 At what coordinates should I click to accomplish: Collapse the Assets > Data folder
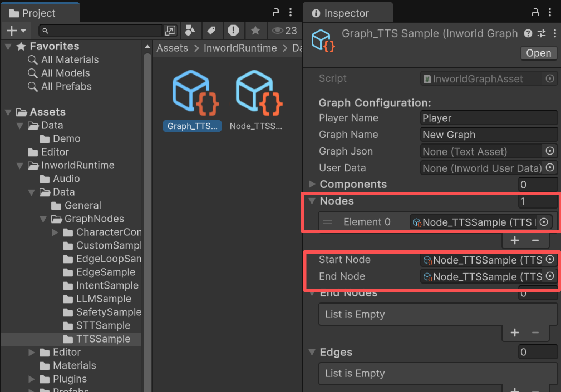pos(19,126)
